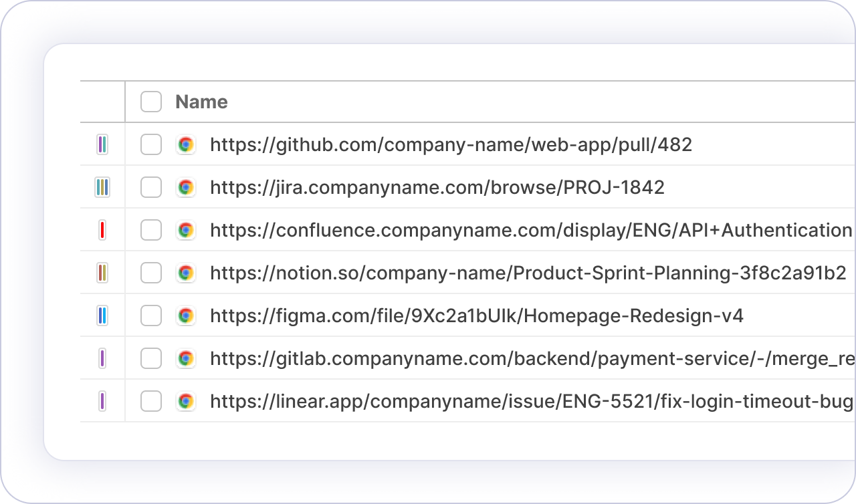
Task: Click the Chrome icon next to the jira URL
Action: (186, 187)
